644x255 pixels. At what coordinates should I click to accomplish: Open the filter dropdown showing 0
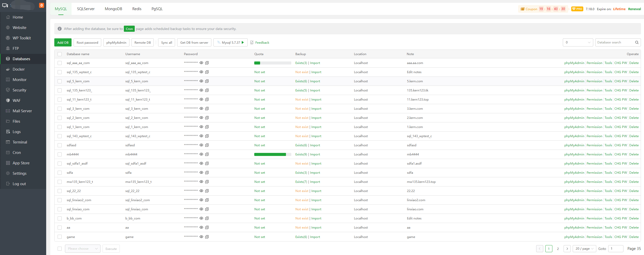(578, 42)
